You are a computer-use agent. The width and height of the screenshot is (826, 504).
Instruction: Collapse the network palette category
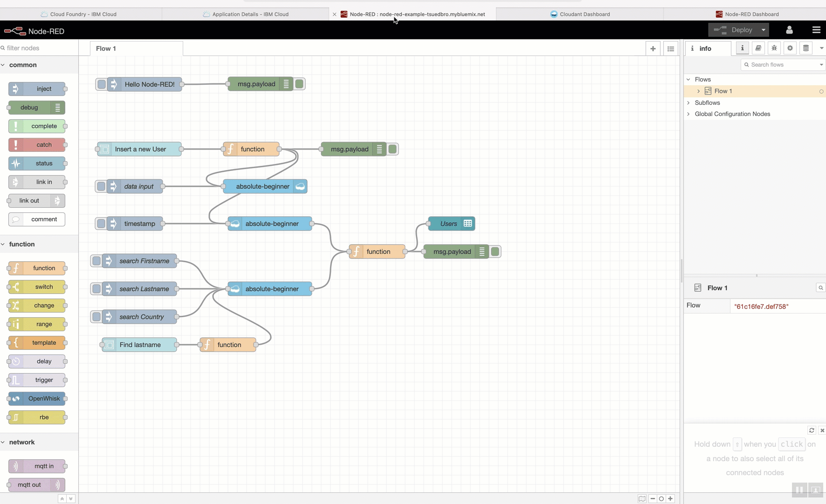click(3, 442)
